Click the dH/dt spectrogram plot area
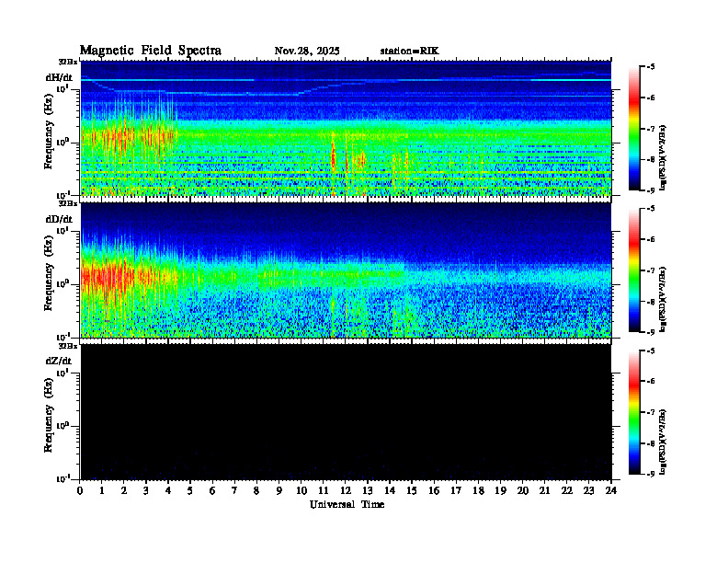 346,128
